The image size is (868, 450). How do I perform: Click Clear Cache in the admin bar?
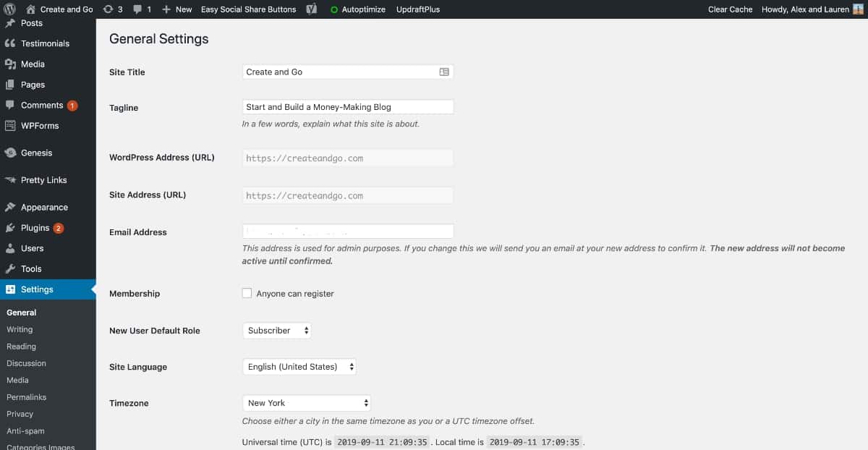(730, 9)
